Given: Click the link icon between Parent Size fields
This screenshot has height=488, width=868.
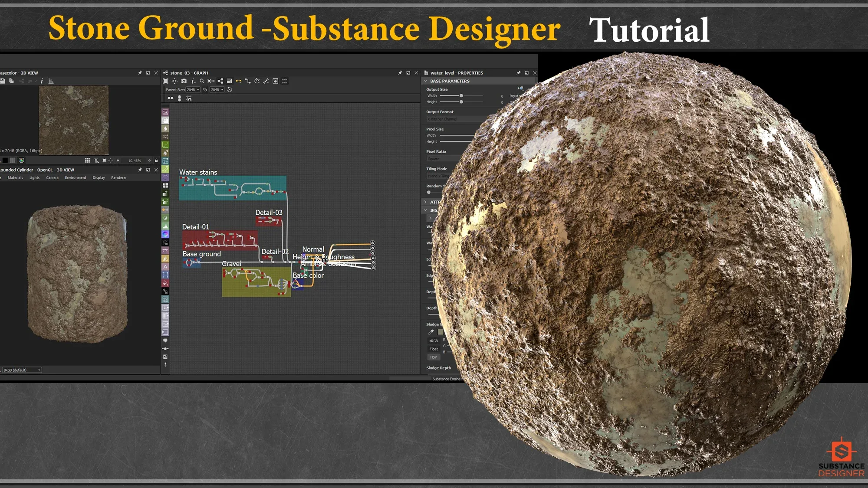Looking at the screenshot, I should [x=205, y=90].
